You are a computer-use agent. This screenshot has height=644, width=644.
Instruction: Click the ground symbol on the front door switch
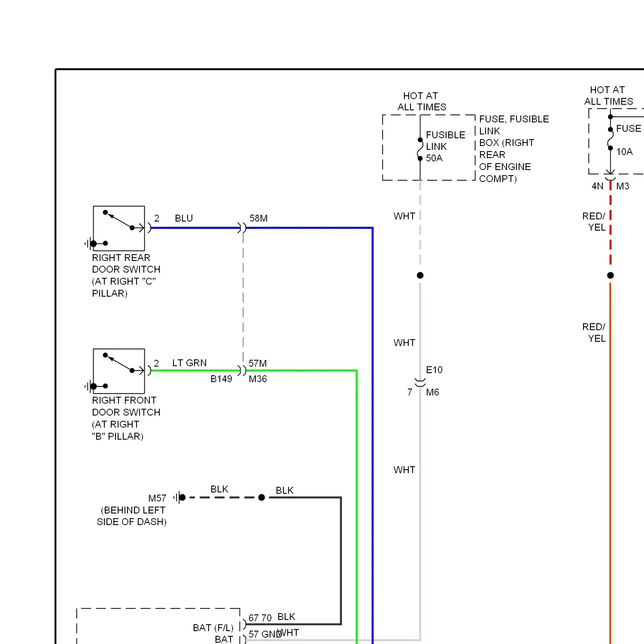tap(90, 386)
